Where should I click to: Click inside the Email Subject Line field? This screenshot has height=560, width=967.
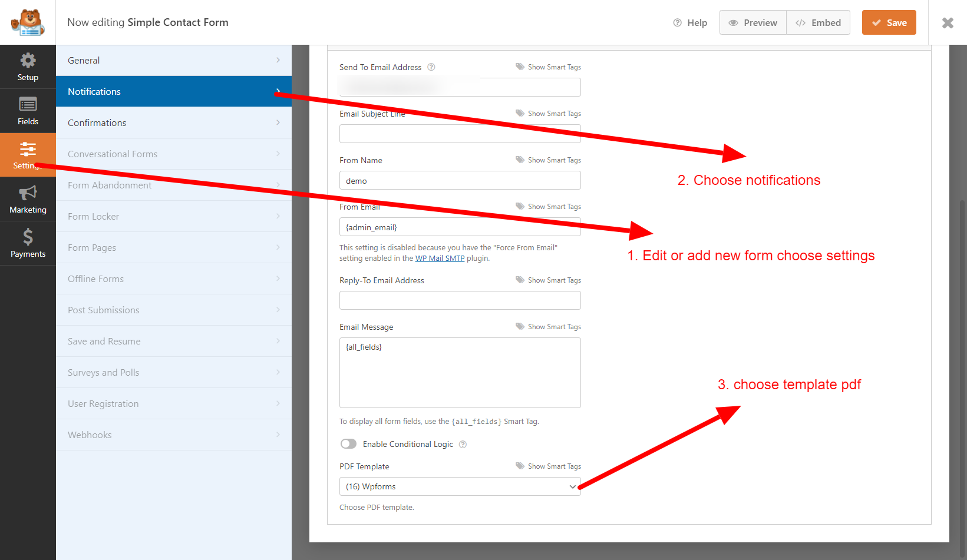click(x=460, y=134)
